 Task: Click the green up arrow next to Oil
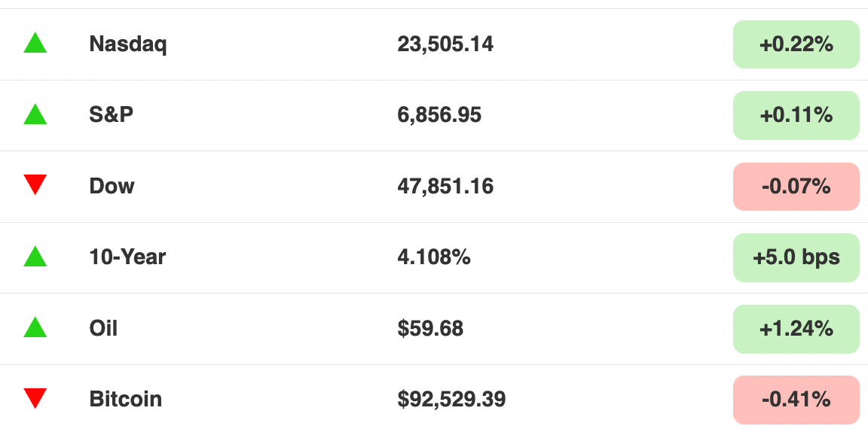tap(35, 327)
